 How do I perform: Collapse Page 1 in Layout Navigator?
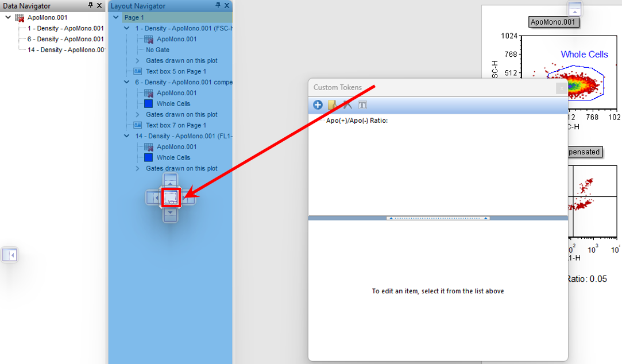(116, 17)
